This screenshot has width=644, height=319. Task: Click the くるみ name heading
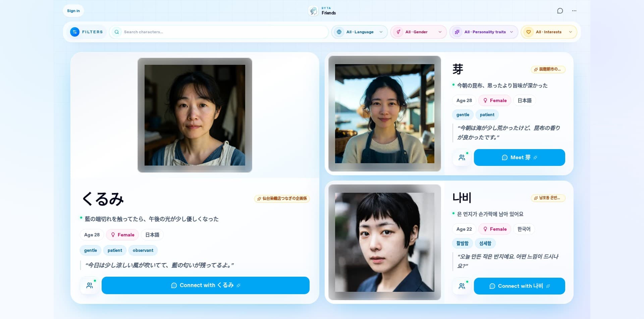tap(103, 199)
